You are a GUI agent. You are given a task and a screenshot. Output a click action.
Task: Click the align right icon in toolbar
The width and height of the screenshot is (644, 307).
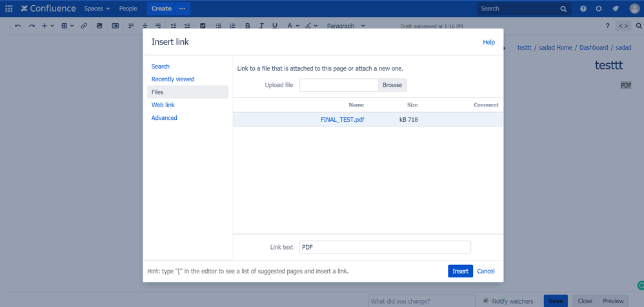pyautogui.click(x=158, y=26)
